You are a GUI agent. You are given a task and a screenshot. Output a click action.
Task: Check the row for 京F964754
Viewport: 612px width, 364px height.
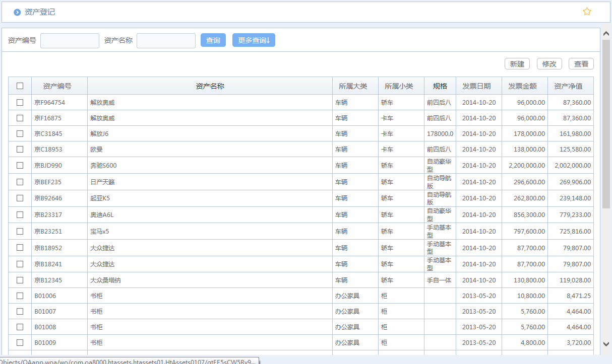(20, 102)
